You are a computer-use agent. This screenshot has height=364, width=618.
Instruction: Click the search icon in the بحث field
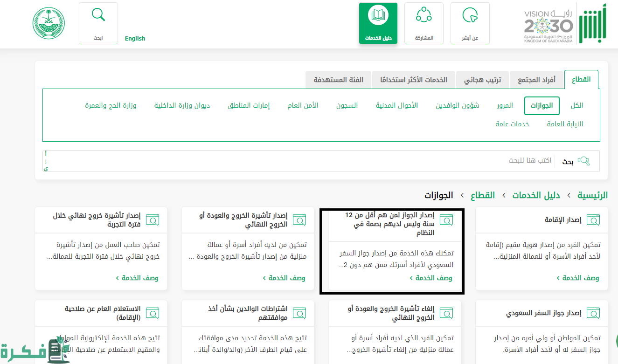pyautogui.click(x=583, y=161)
